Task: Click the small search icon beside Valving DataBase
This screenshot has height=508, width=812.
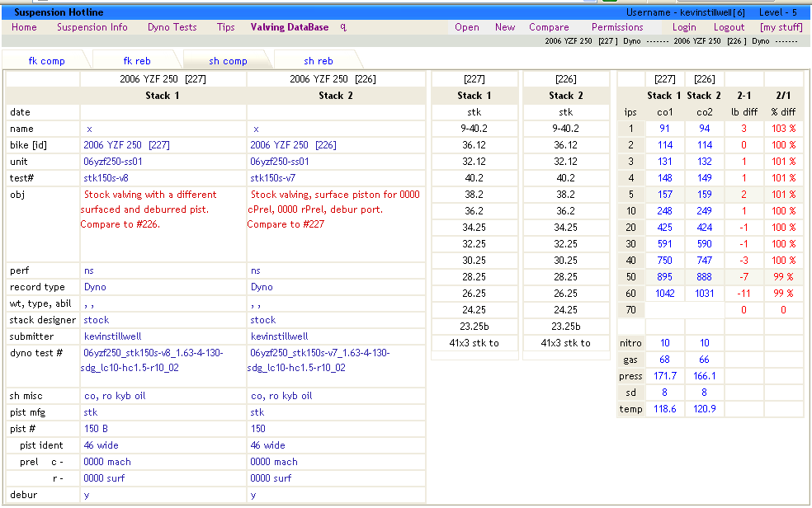Action: tap(343, 27)
